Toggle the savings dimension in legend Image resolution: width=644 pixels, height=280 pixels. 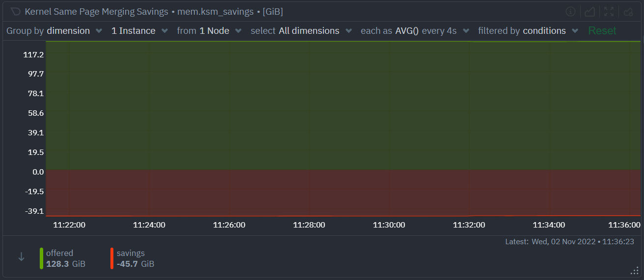pyautogui.click(x=131, y=254)
